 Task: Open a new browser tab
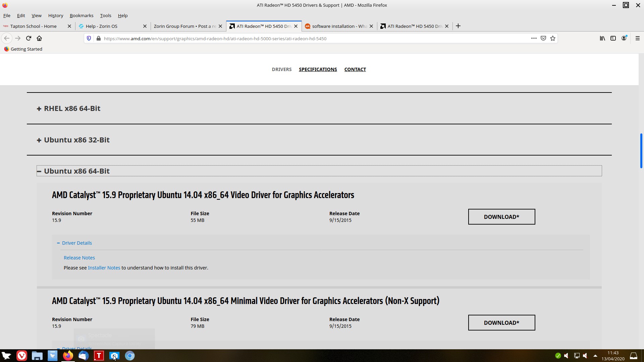click(x=458, y=26)
